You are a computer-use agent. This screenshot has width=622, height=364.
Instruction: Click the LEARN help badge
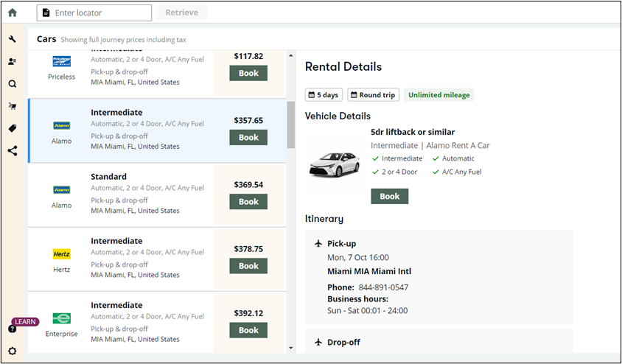pos(24,322)
